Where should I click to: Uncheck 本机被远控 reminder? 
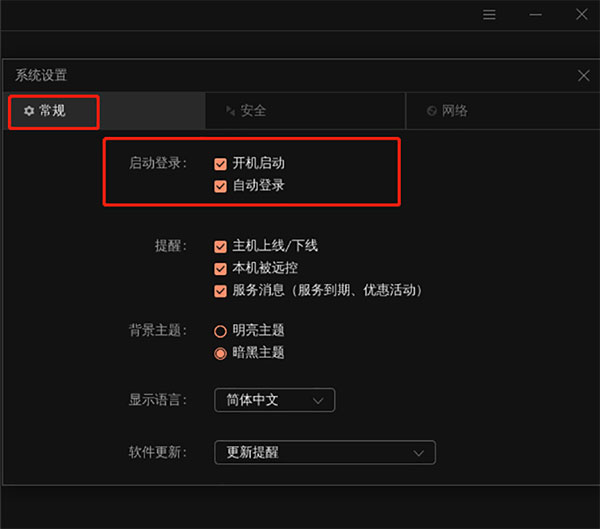[220, 268]
